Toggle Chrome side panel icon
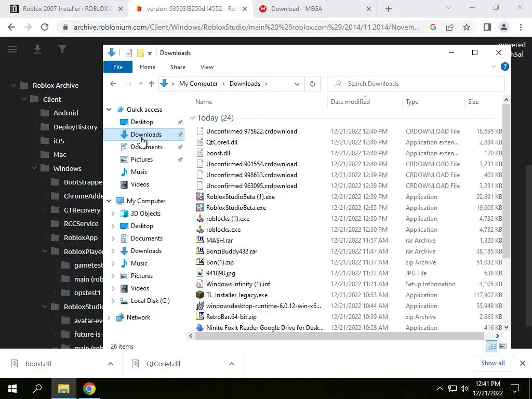This screenshot has height=399, width=532. tap(487, 27)
